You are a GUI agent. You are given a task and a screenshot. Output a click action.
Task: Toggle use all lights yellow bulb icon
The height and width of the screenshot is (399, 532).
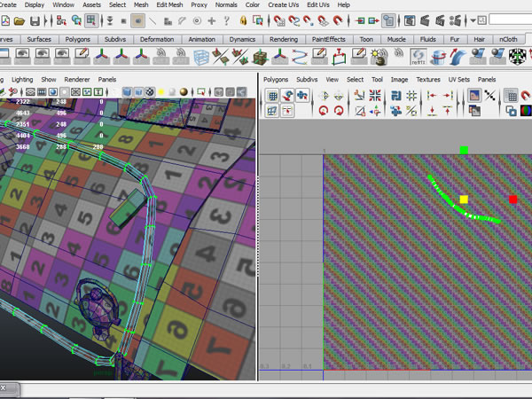161,92
